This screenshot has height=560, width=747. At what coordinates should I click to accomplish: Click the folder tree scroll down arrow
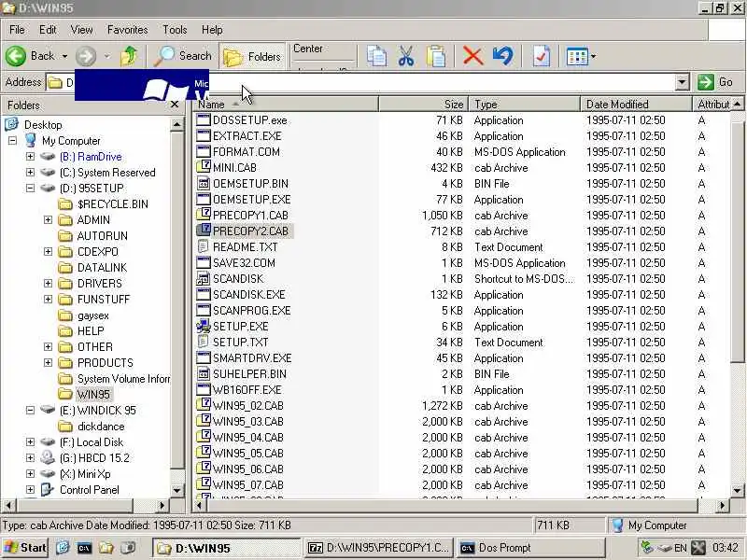(176, 490)
